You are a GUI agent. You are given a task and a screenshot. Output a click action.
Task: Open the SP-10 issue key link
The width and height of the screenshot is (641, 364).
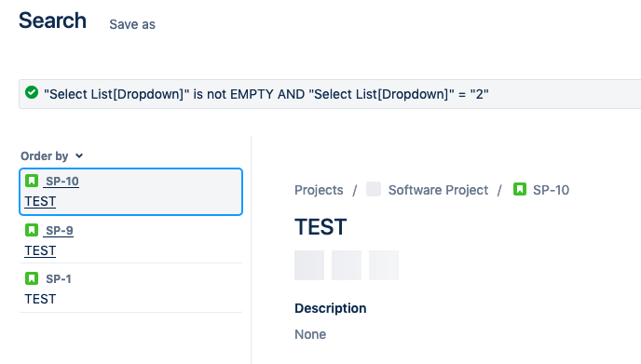tap(62, 181)
